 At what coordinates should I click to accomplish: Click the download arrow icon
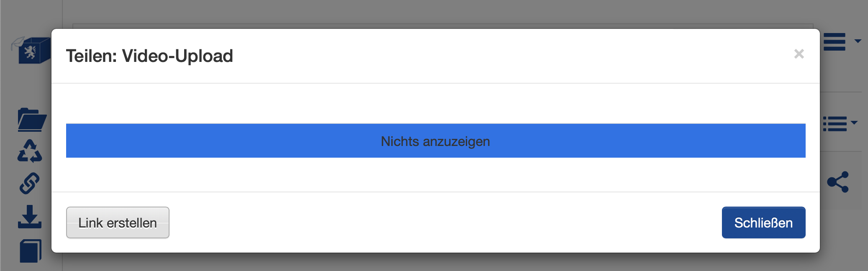30,217
